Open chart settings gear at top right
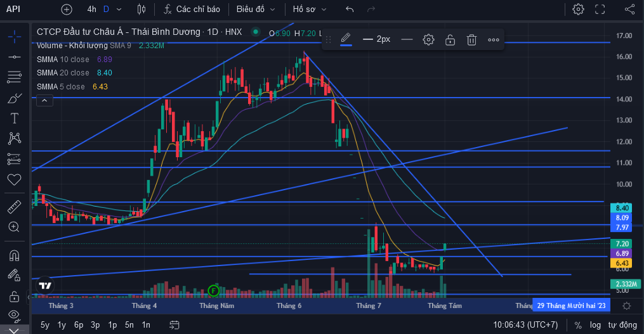Image resolution: width=644 pixels, height=334 pixels. (x=578, y=9)
